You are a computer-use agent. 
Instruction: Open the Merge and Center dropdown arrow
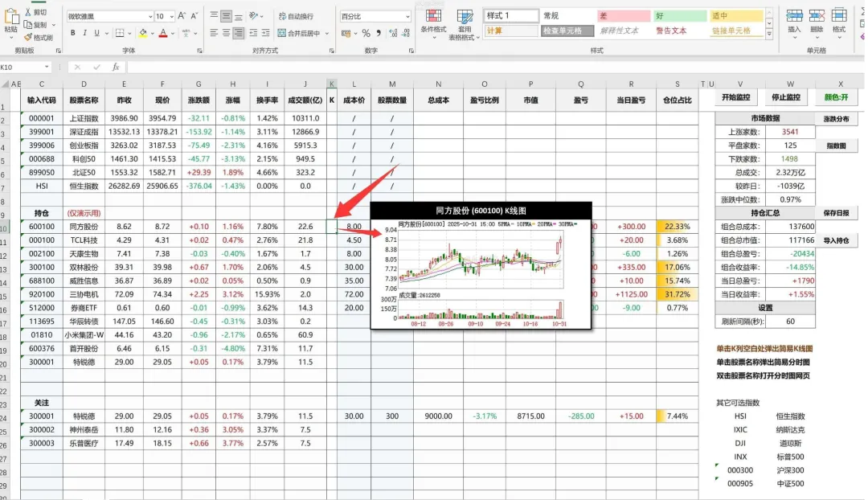pos(327,34)
